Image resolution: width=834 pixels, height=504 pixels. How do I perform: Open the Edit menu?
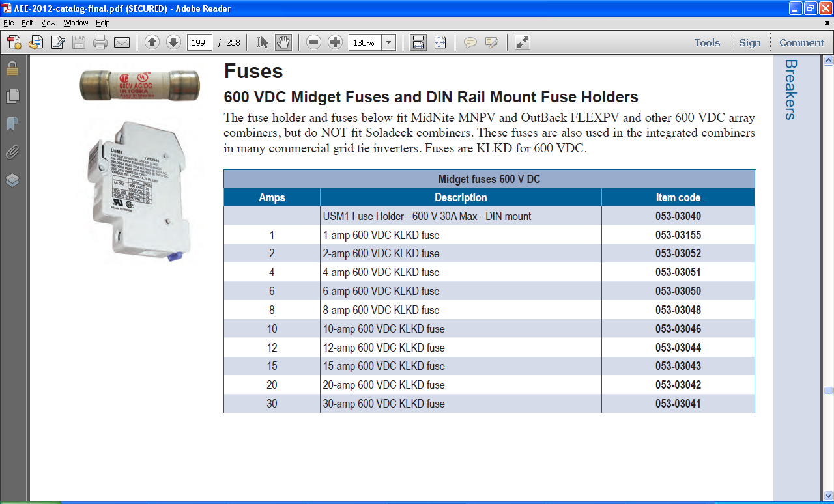[x=27, y=23]
